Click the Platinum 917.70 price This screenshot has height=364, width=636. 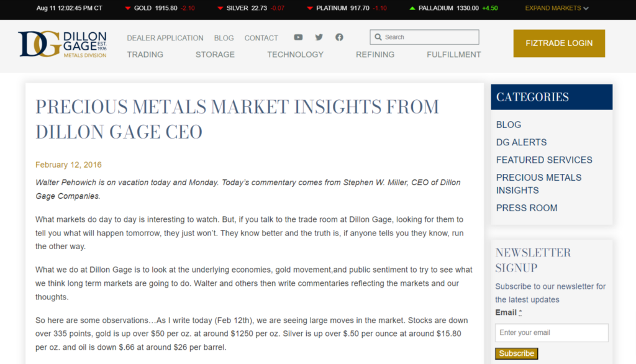360,8
